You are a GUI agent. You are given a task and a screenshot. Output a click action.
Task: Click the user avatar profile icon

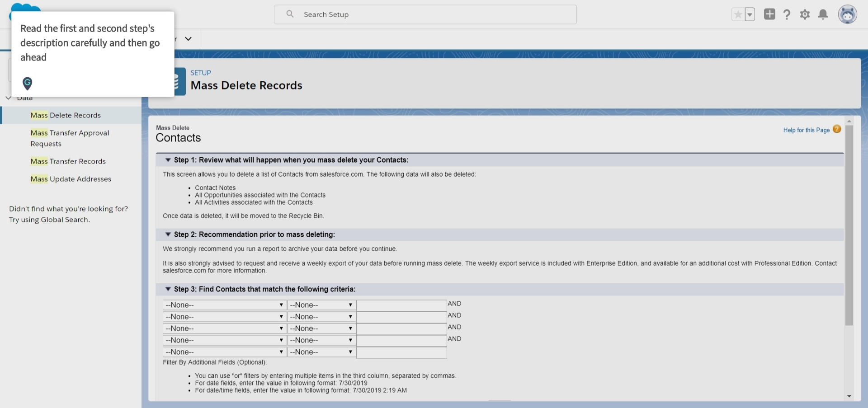(x=848, y=14)
